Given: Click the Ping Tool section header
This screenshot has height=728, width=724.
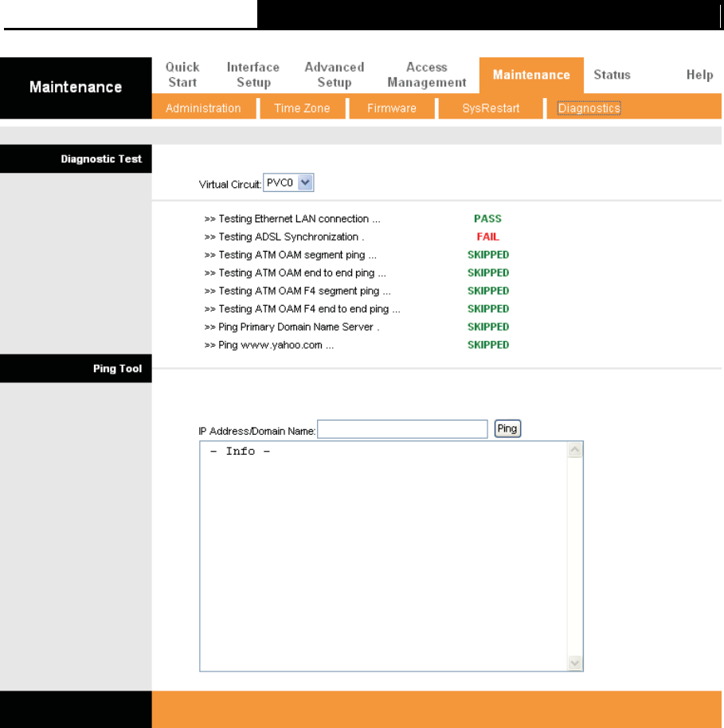Looking at the screenshot, I should pyautogui.click(x=76, y=369).
